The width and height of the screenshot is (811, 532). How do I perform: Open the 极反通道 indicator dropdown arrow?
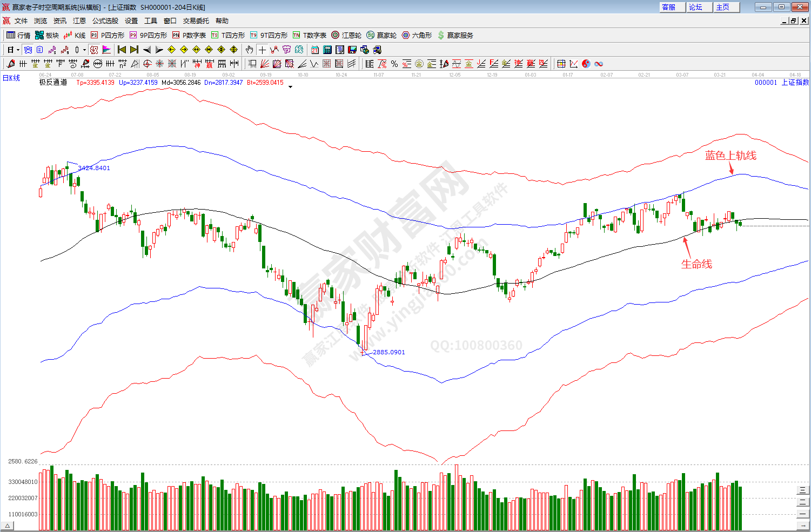290,86
